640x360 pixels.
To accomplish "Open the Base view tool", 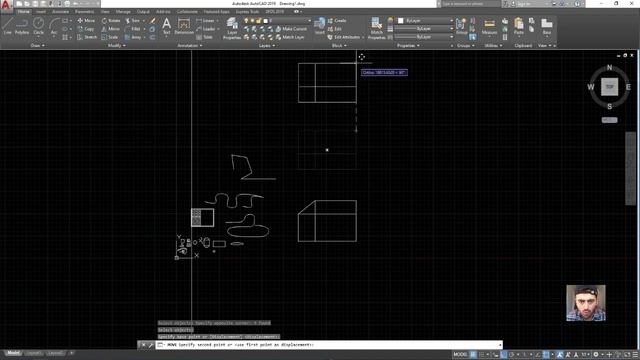I will (547, 26).
